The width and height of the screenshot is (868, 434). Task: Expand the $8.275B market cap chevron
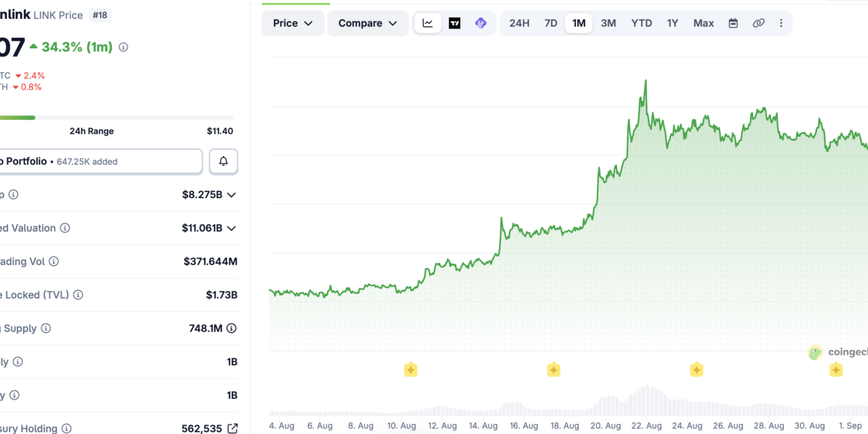coord(231,195)
